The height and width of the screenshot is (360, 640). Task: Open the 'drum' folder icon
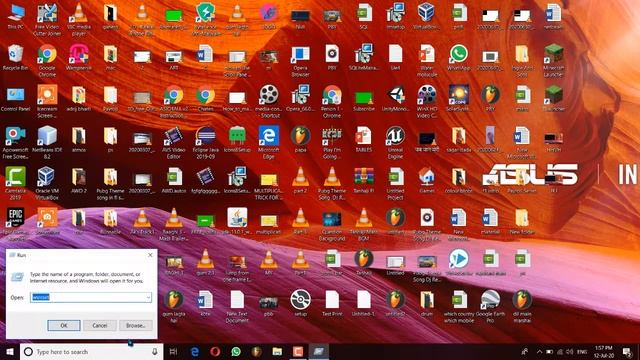427,303
